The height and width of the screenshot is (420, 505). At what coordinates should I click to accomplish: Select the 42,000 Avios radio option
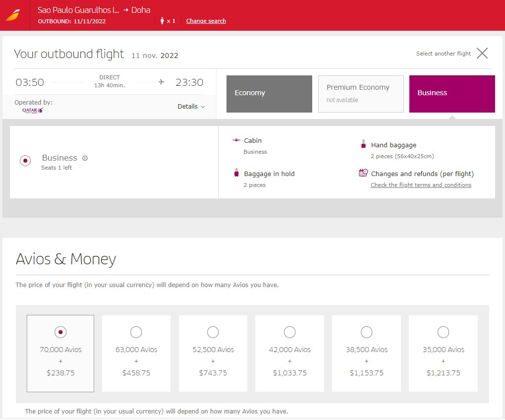point(289,332)
